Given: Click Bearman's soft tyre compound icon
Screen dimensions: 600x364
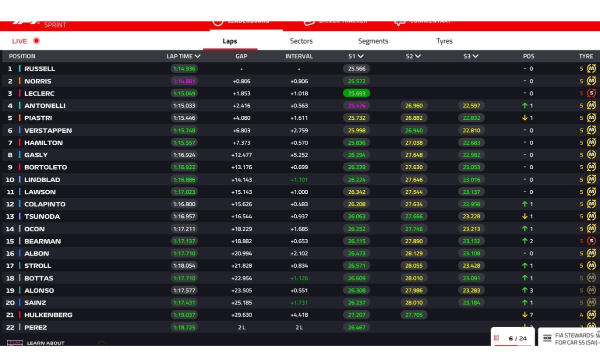Looking at the screenshot, I should pyautogui.click(x=591, y=241).
